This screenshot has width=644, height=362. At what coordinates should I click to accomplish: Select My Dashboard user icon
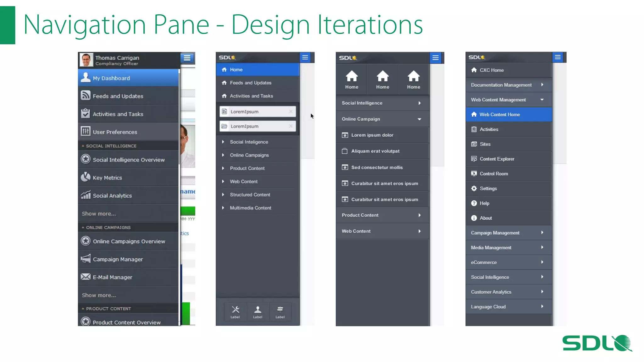pyautogui.click(x=86, y=77)
